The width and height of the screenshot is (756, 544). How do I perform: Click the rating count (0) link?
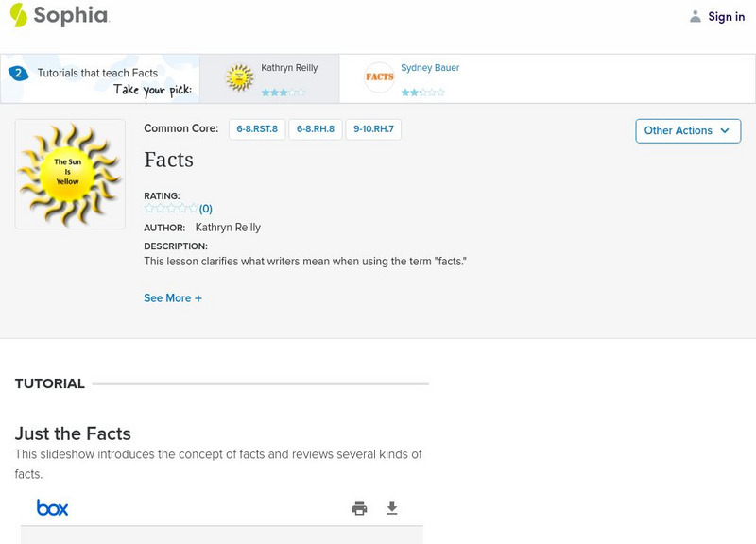(x=206, y=209)
